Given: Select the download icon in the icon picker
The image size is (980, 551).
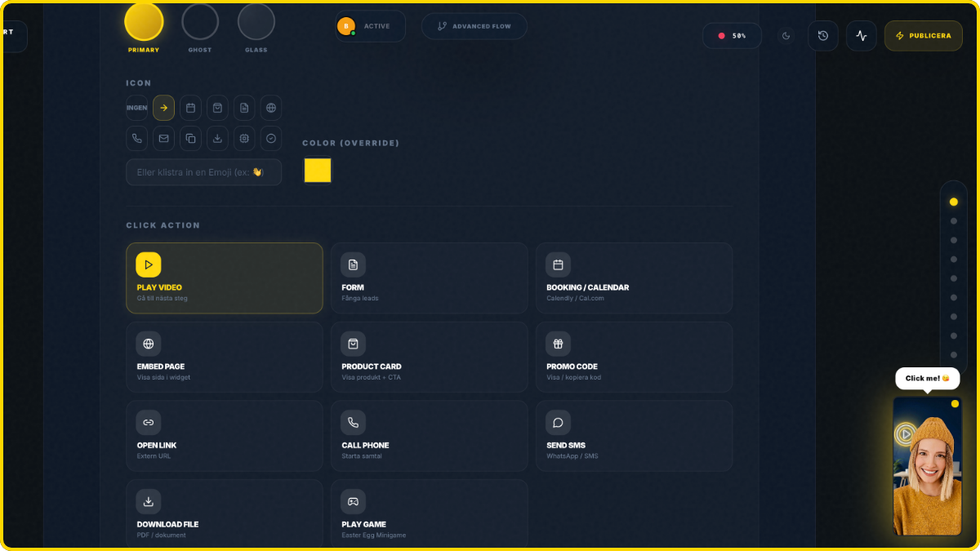Looking at the screenshot, I should pos(217,138).
